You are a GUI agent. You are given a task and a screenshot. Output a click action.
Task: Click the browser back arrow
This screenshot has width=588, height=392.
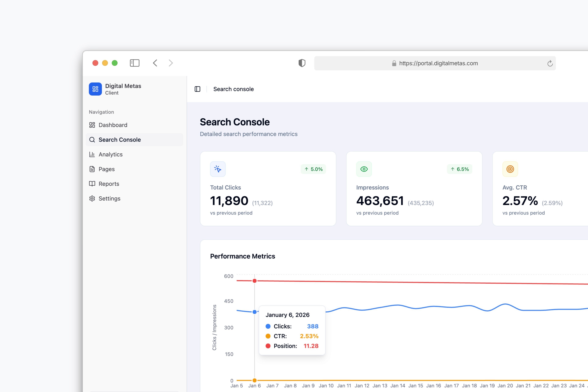(x=155, y=63)
